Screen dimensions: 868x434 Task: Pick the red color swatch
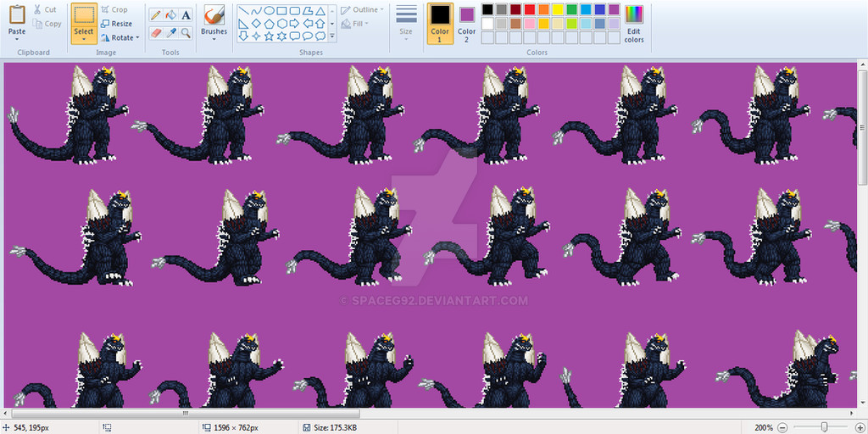tap(529, 9)
